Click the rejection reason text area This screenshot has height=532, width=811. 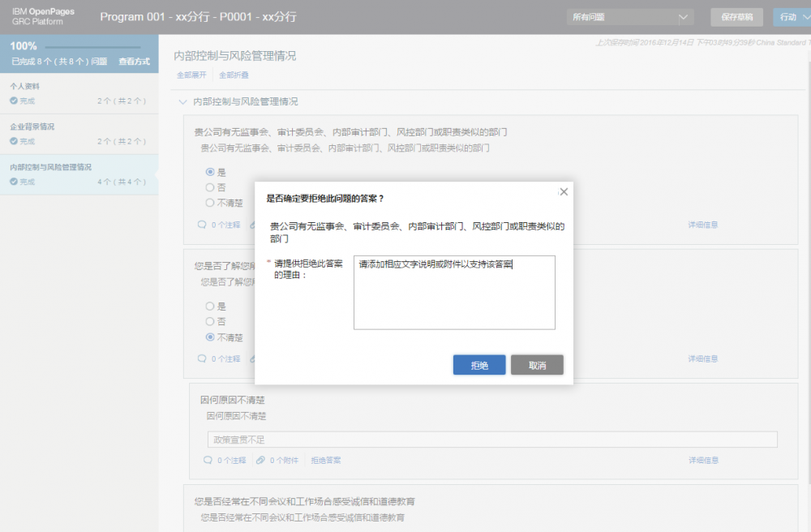pyautogui.click(x=454, y=293)
